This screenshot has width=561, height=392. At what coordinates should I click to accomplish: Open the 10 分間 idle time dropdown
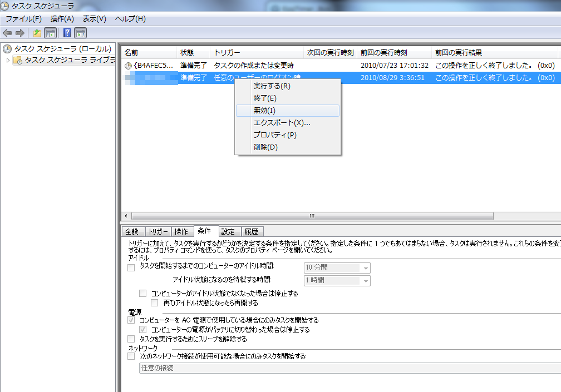tap(366, 268)
